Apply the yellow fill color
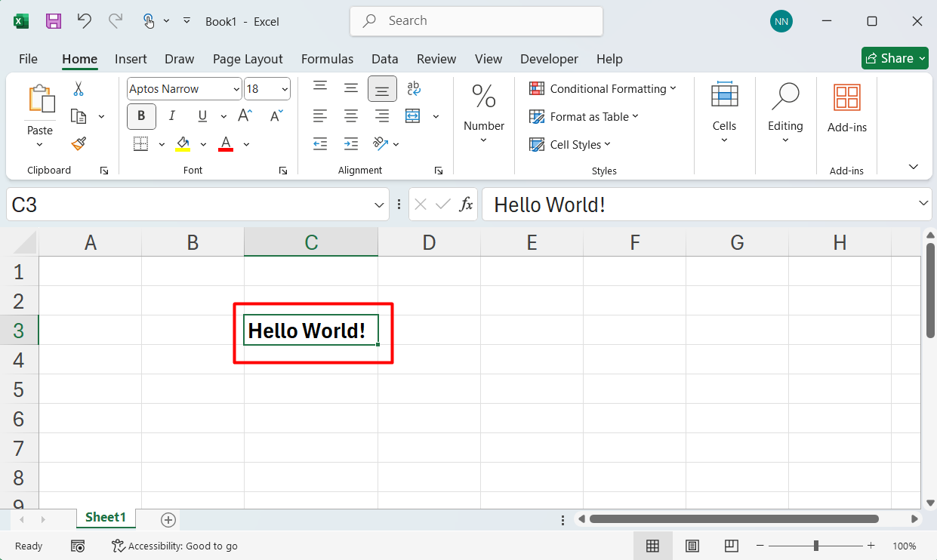Image resolution: width=937 pixels, height=560 pixels. (x=183, y=143)
